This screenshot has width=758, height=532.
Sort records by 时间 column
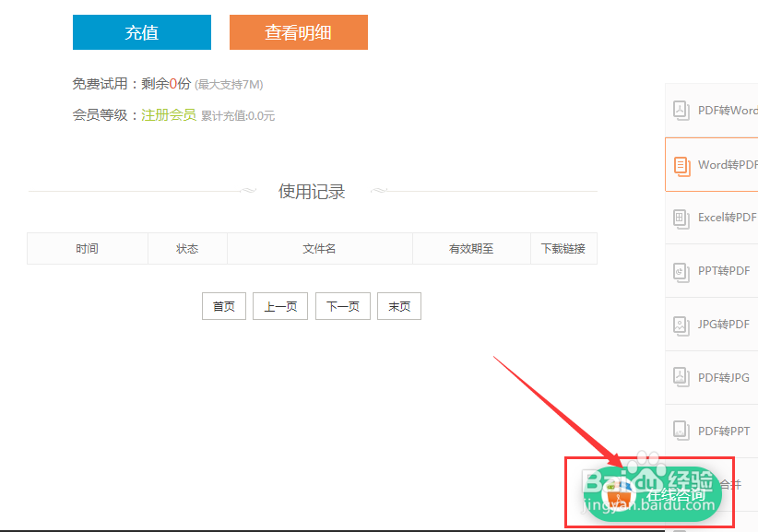click(87, 248)
